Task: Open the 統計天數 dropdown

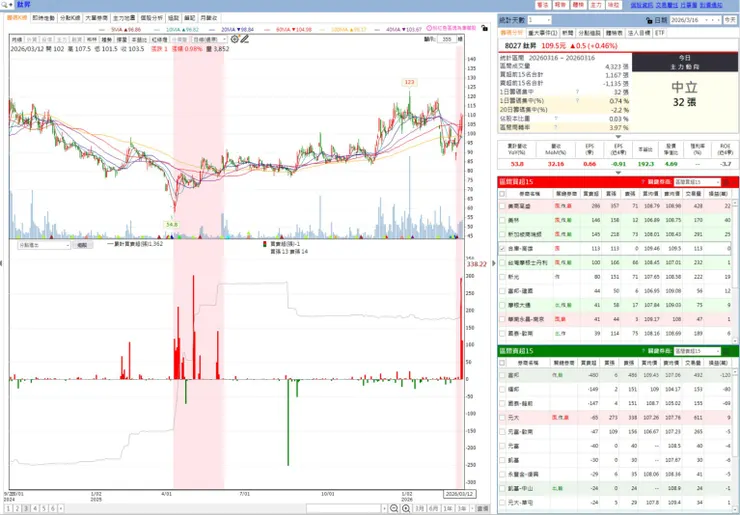Action: pyautogui.click(x=539, y=20)
